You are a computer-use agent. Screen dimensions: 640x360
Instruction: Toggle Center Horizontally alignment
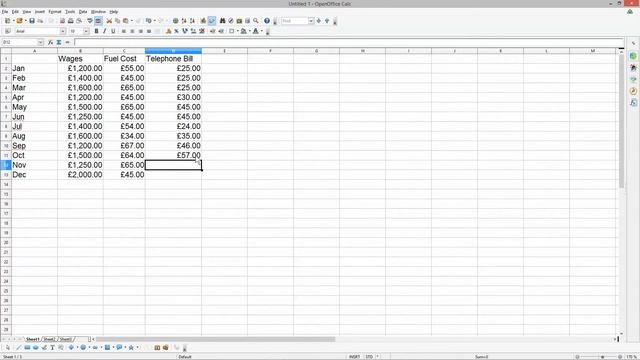(x=132, y=31)
